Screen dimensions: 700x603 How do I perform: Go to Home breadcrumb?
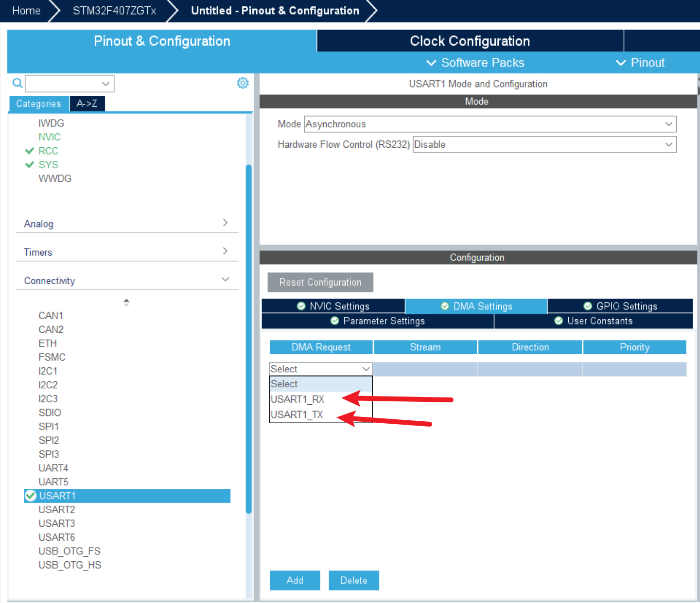(x=26, y=11)
